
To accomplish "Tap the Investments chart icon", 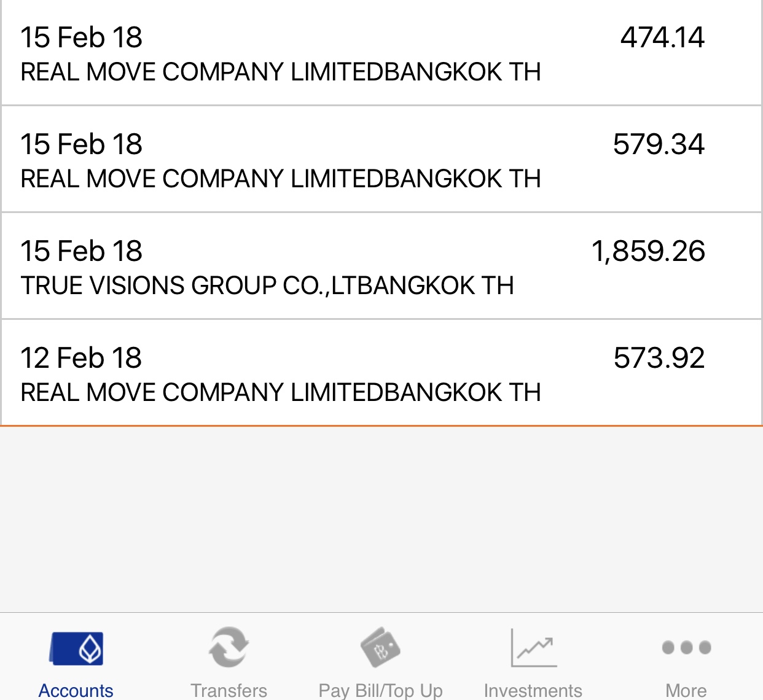I will point(533,647).
